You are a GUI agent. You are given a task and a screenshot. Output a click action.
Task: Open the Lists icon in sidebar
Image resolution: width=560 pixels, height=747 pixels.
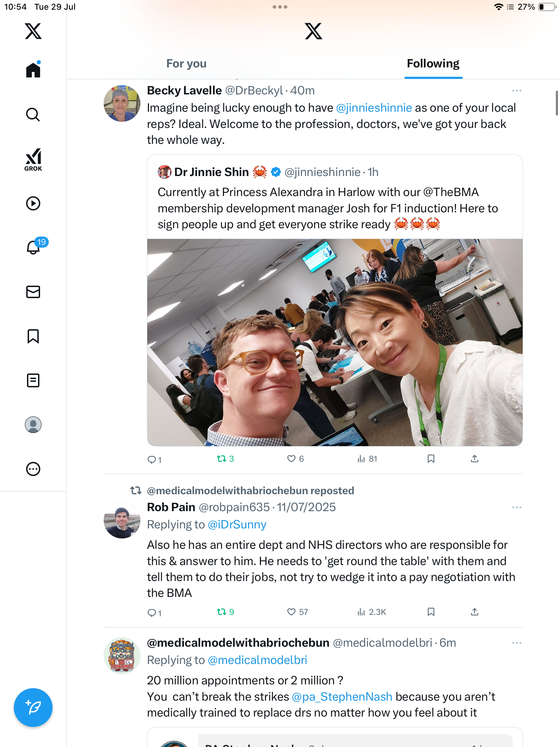(33, 380)
